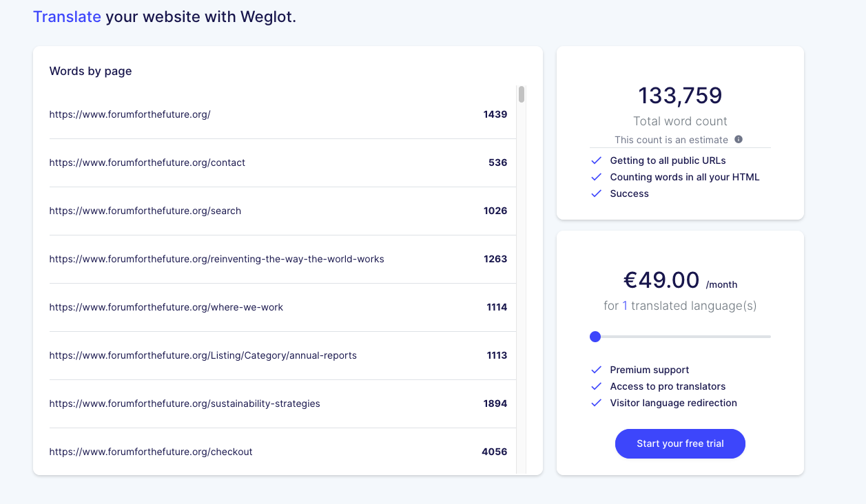Click the blue Translate heading link

(67, 17)
